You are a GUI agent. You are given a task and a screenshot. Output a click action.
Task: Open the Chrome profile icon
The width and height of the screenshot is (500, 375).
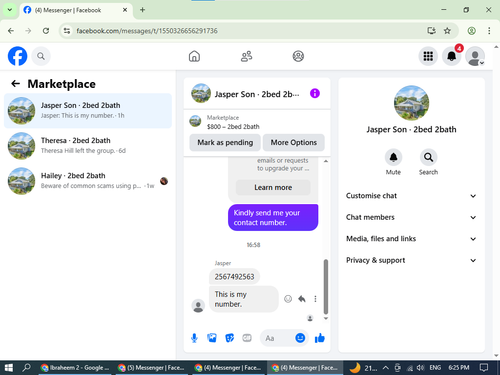471,31
